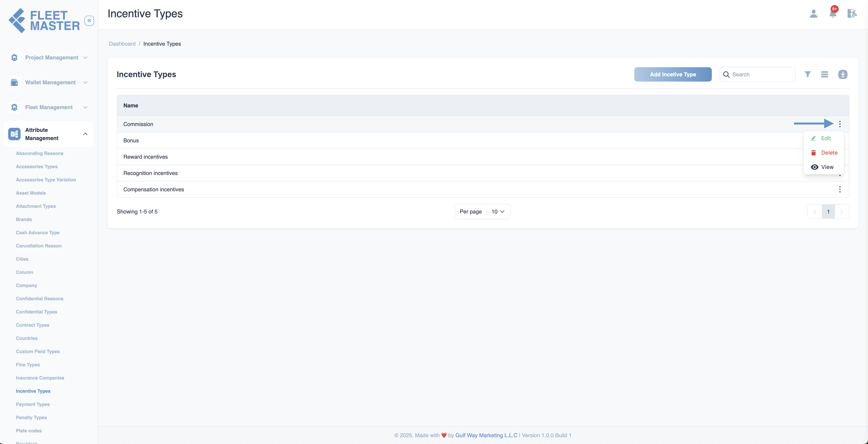868x444 pixels.
Task: Open Cancellation Reason in sidebar
Action: click(39, 246)
